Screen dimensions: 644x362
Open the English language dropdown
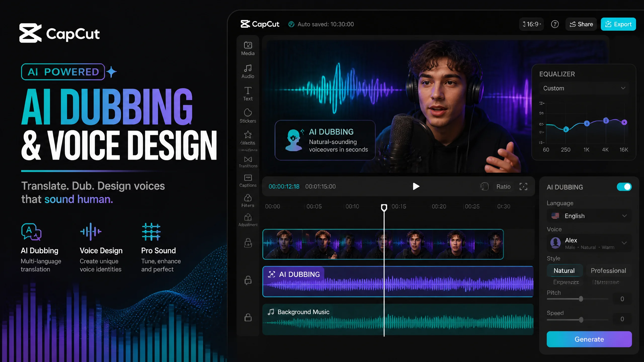pyautogui.click(x=589, y=216)
